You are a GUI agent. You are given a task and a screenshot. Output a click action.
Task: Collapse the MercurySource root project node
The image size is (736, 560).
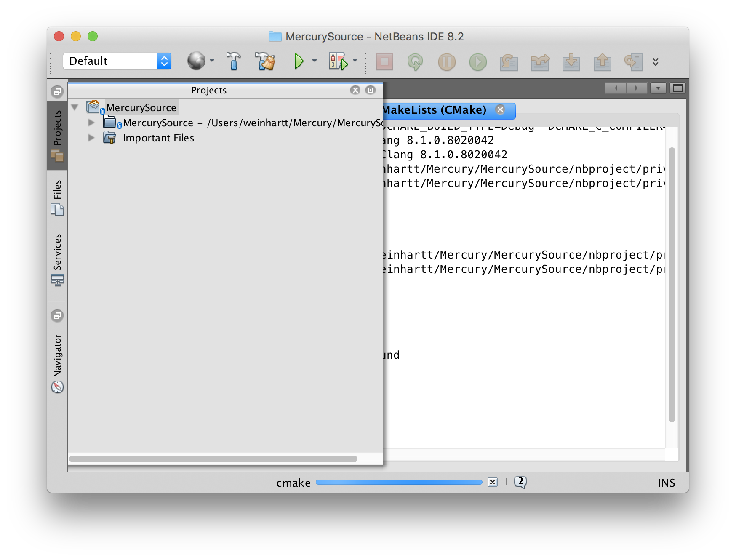click(75, 107)
